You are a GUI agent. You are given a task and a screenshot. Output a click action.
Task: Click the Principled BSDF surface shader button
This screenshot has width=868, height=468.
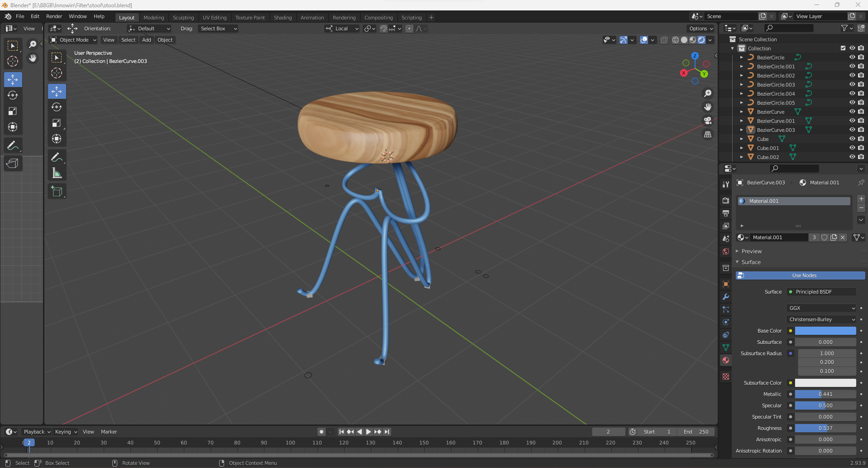(822, 292)
